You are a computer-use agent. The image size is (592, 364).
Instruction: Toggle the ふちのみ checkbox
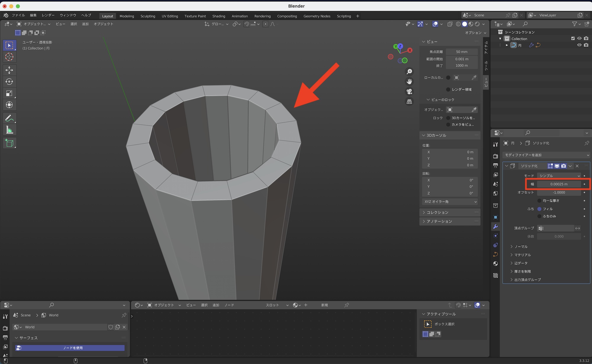[x=539, y=216]
